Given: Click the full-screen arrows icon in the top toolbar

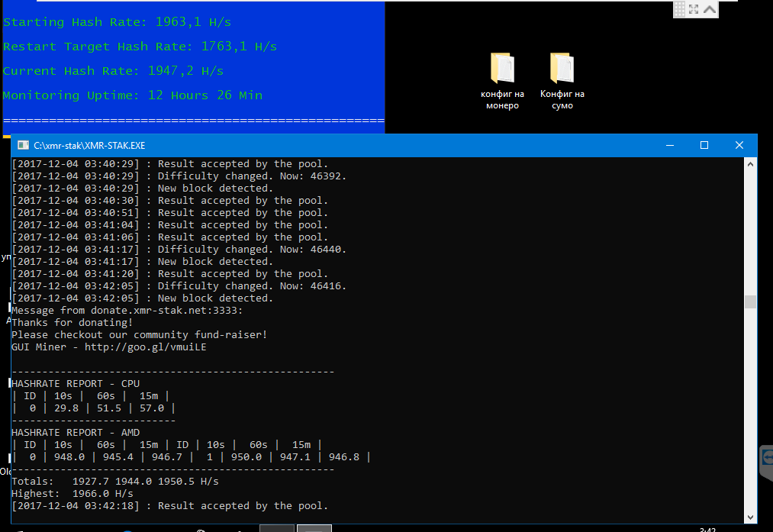Looking at the screenshot, I should tap(694, 9).
